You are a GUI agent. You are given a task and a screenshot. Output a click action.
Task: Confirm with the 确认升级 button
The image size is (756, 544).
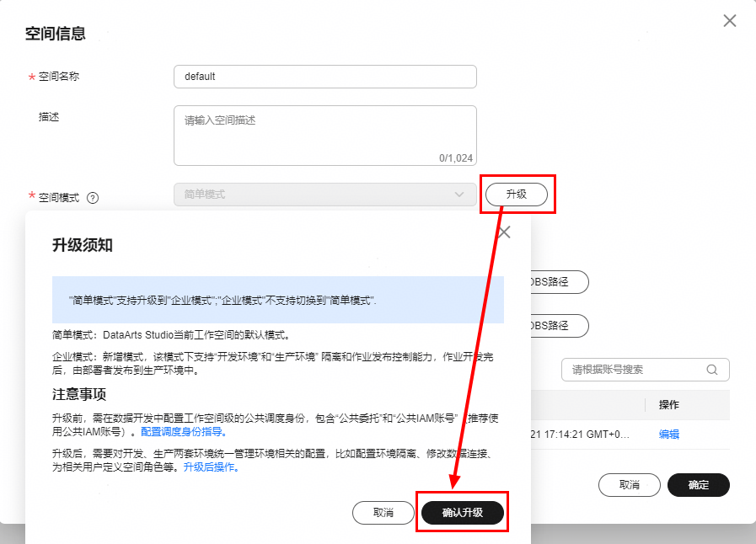pos(463,513)
